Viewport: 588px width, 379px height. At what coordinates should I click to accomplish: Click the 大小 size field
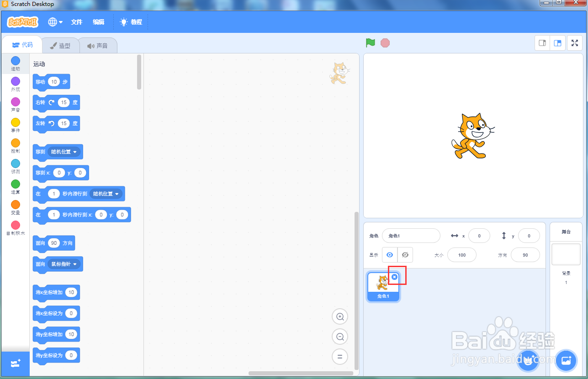pos(462,255)
